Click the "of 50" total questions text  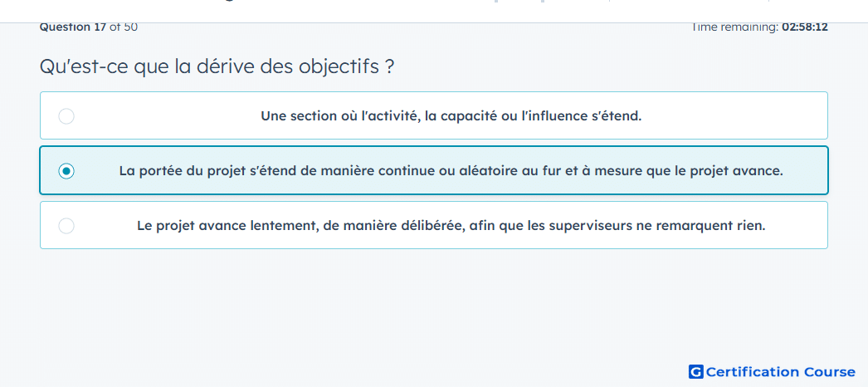click(x=124, y=27)
